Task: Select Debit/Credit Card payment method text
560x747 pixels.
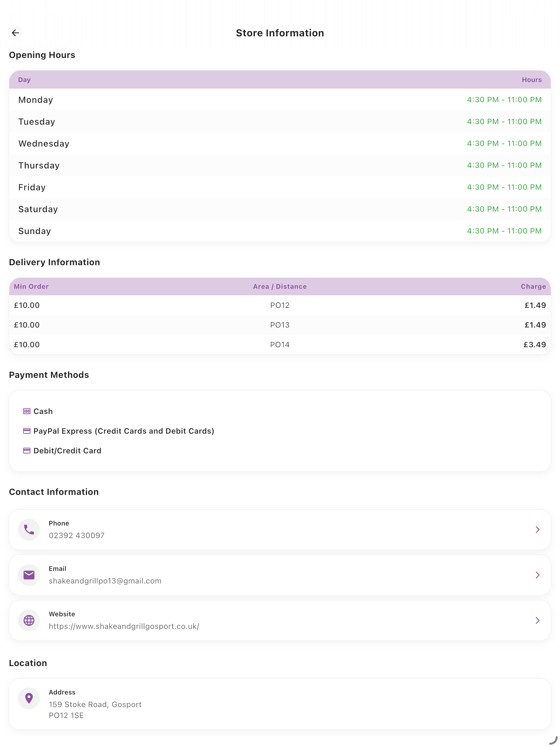Action: (x=68, y=451)
